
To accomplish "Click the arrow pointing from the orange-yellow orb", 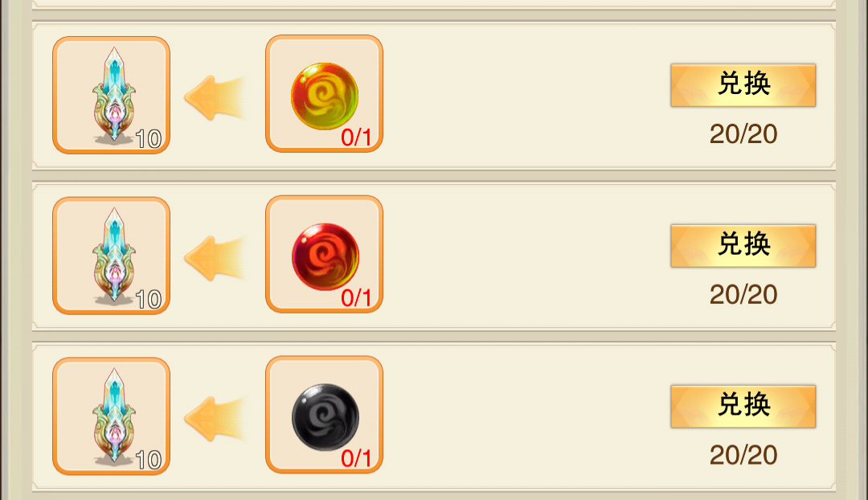I will 215,97.
